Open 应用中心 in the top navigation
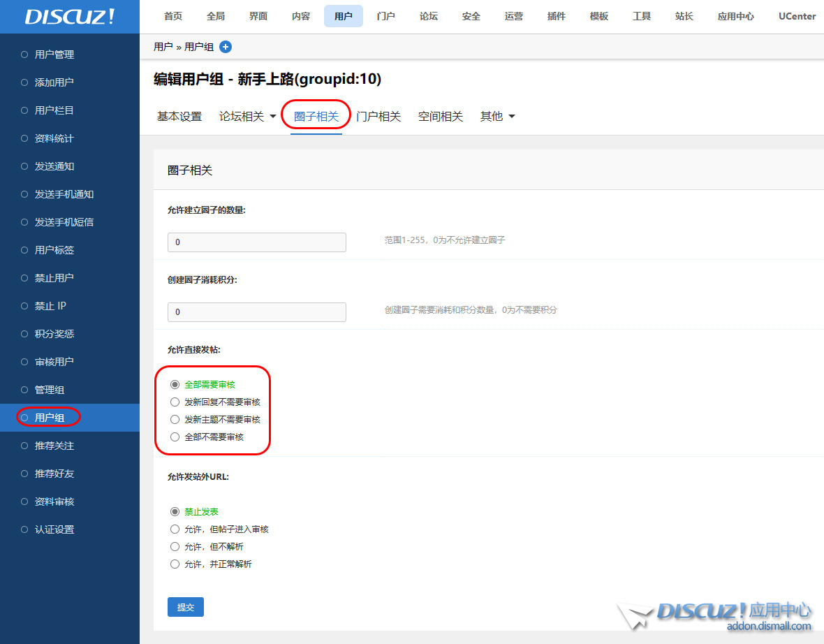Screen dimensions: 824x644 point(735,16)
